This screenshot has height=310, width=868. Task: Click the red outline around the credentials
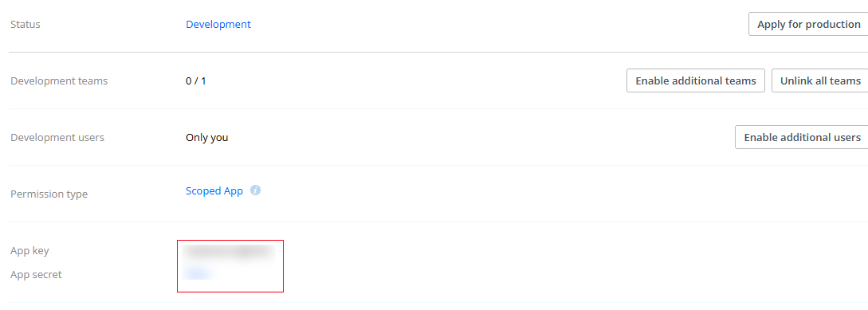click(230, 240)
